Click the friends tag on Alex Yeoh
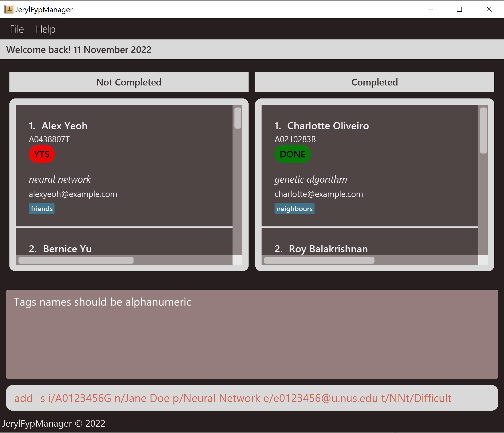The width and height of the screenshot is (504, 433). coord(42,209)
